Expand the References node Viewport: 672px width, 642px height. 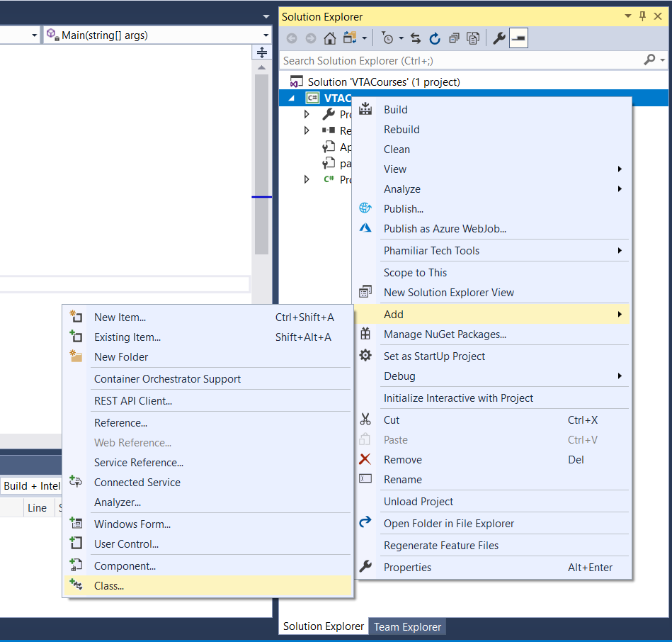(307, 130)
